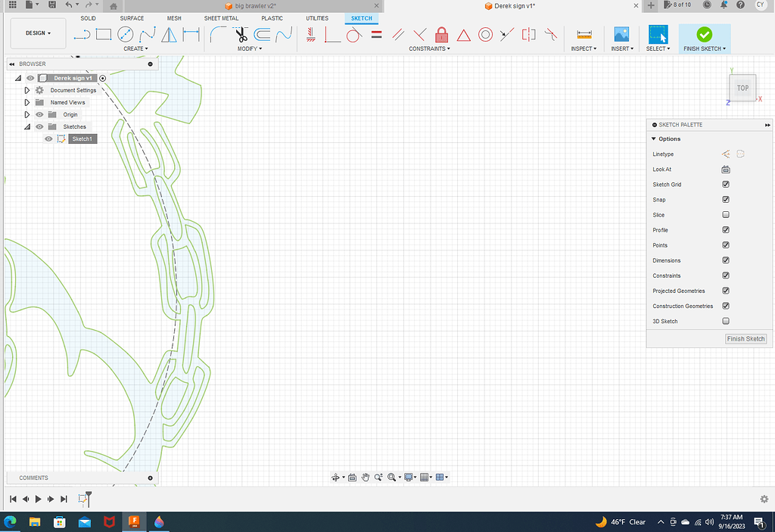Screen dimensions: 775x532
Task: Hide Sketch1 using its visibility eye
Action: [48, 138]
